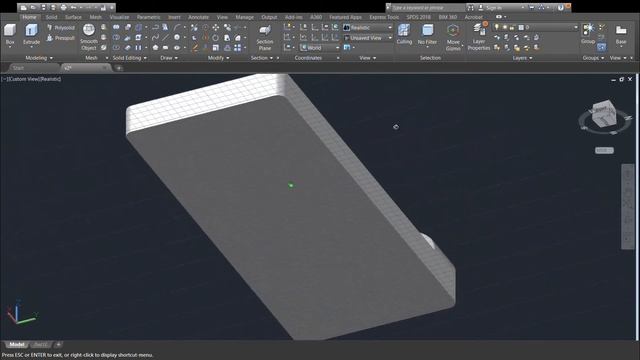Expand the Layers panel

click(x=522, y=58)
